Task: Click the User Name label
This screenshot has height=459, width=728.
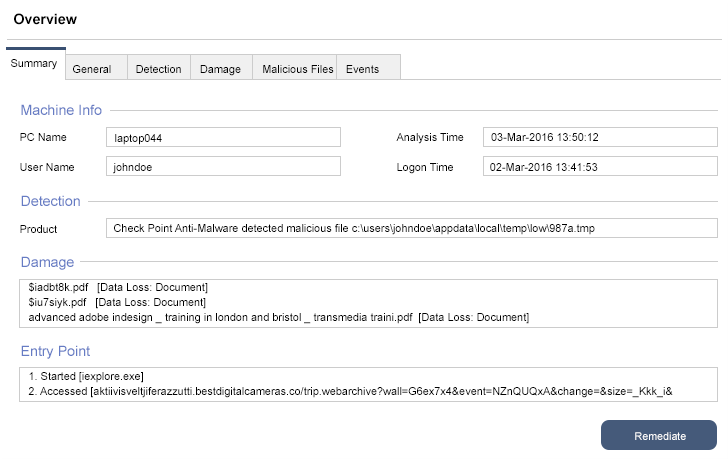Action: pos(47,167)
